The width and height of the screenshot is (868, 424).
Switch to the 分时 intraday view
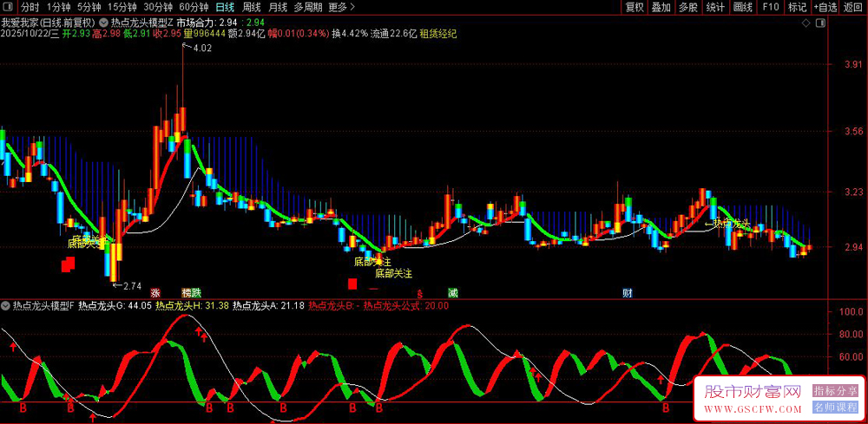tap(30, 7)
